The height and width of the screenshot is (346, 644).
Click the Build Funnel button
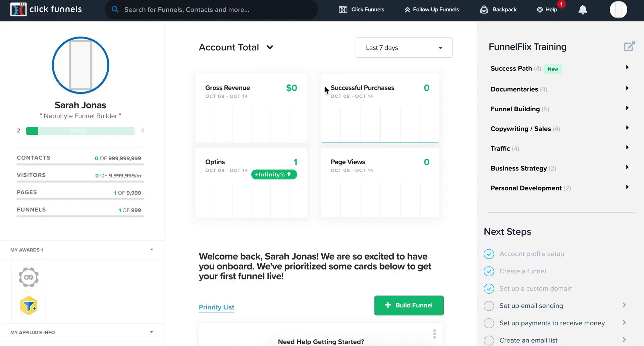pos(409,305)
